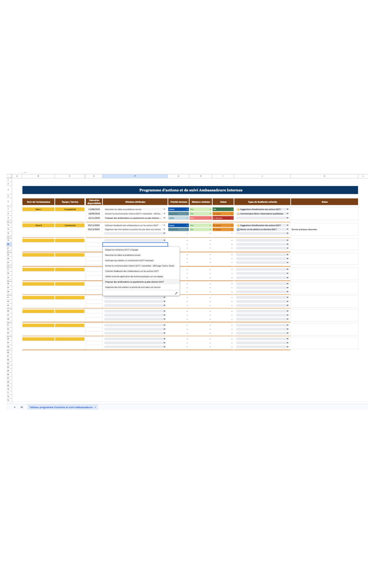Open 'Retour sur les ateliers ou réunions QVCT' dropdown
Image resolution: width=368 pixels, height=588 pixels.
coord(287,229)
